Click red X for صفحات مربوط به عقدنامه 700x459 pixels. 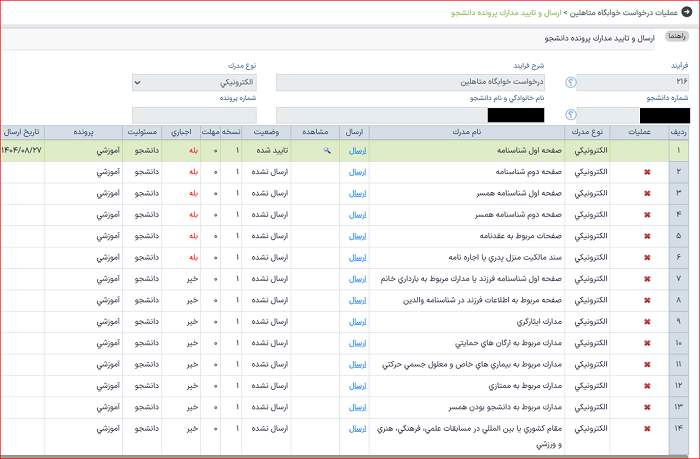(647, 236)
